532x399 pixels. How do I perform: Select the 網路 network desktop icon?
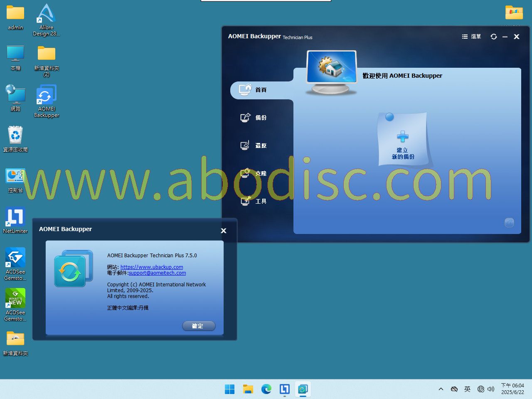[15, 98]
